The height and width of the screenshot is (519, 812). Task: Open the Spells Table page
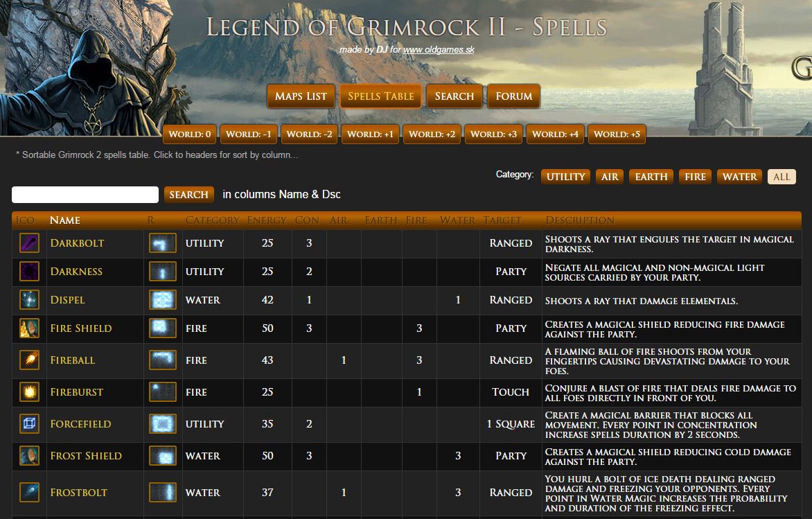click(380, 96)
